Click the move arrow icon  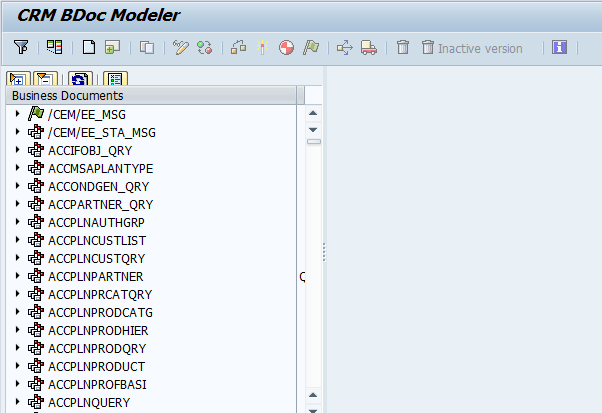click(x=344, y=48)
